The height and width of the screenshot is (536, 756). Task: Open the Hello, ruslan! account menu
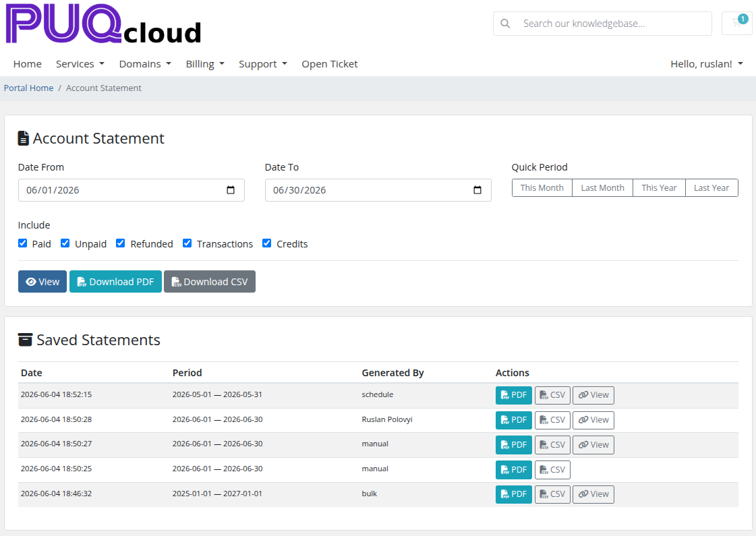[707, 64]
